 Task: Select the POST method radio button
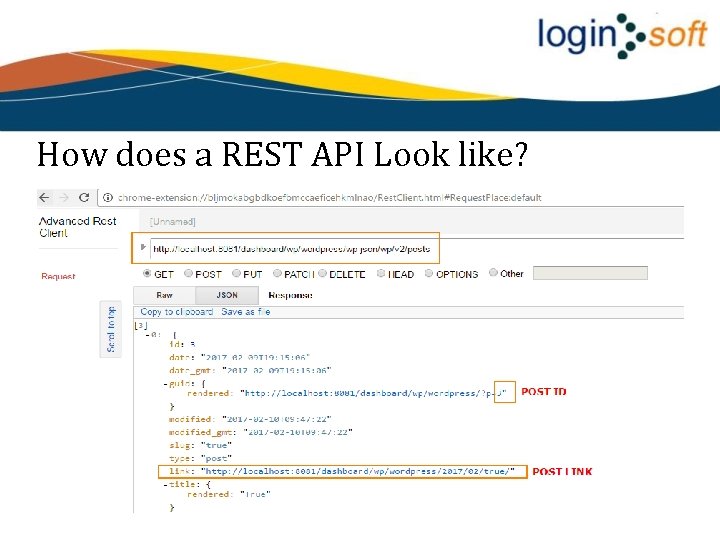(x=188, y=273)
